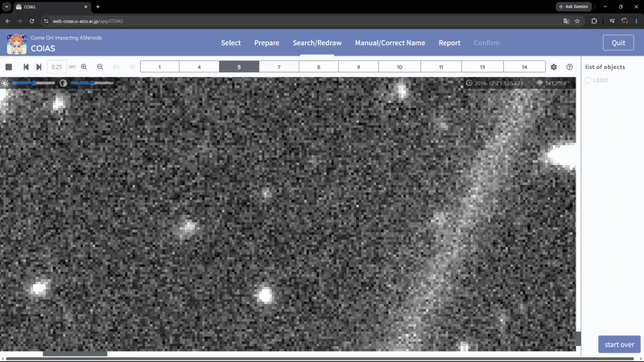Viewport: 644px width, 362px height.
Task: Click the 2016-12-23 timestamp text
Action: [498, 83]
